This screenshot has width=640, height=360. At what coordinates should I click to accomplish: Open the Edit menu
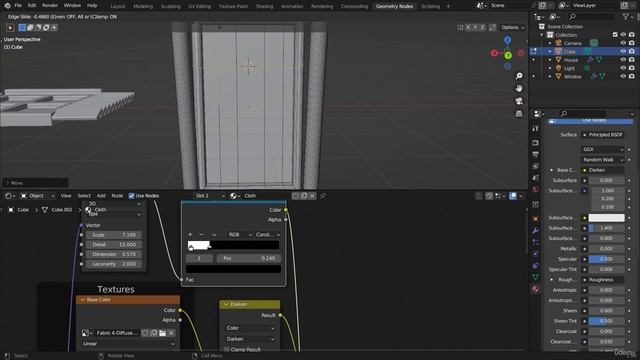32,6
